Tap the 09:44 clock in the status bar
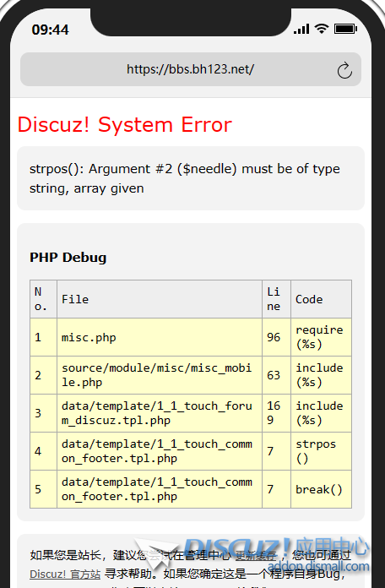This screenshot has width=385, height=588. point(50,30)
